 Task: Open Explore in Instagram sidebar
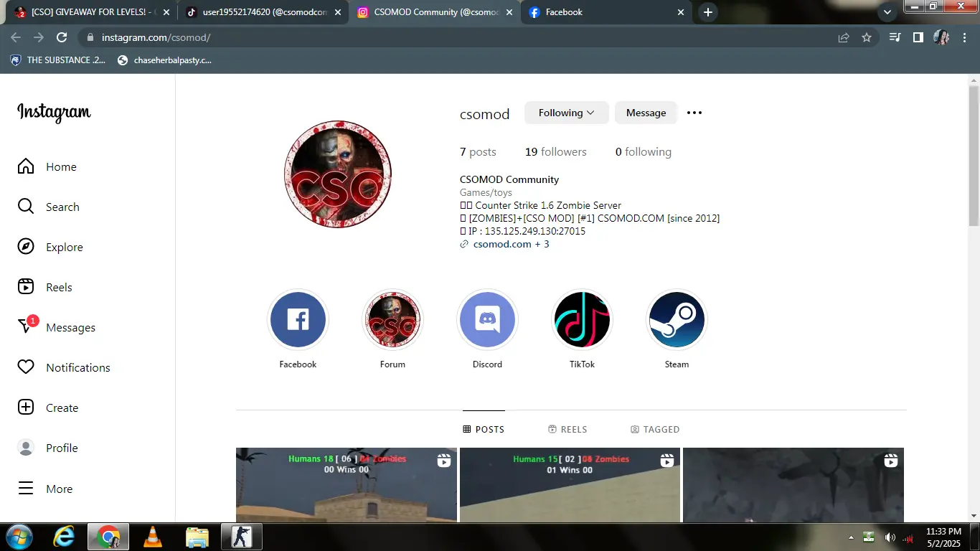click(50, 247)
